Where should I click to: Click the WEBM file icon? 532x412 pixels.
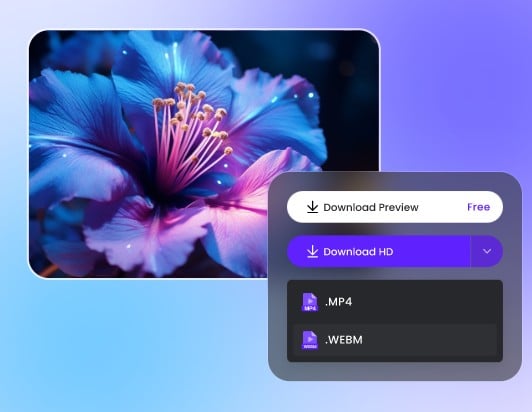pyautogui.click(x=310, y=340)
